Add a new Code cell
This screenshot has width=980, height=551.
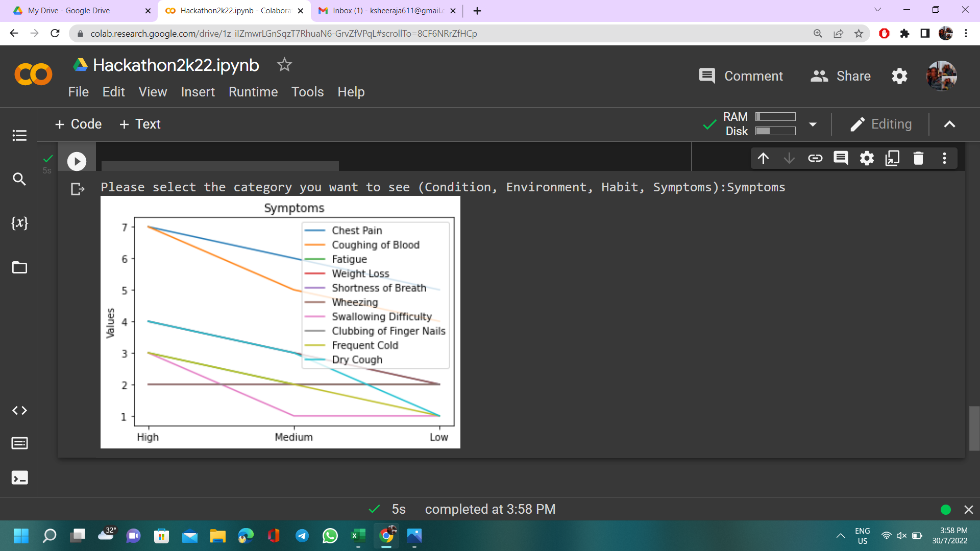(x=78, y=124)
